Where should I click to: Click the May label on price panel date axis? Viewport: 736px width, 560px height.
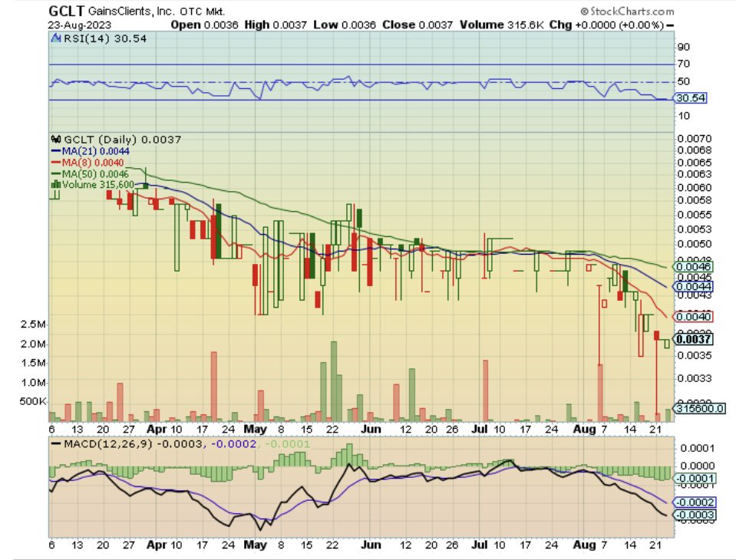point(255,429)
